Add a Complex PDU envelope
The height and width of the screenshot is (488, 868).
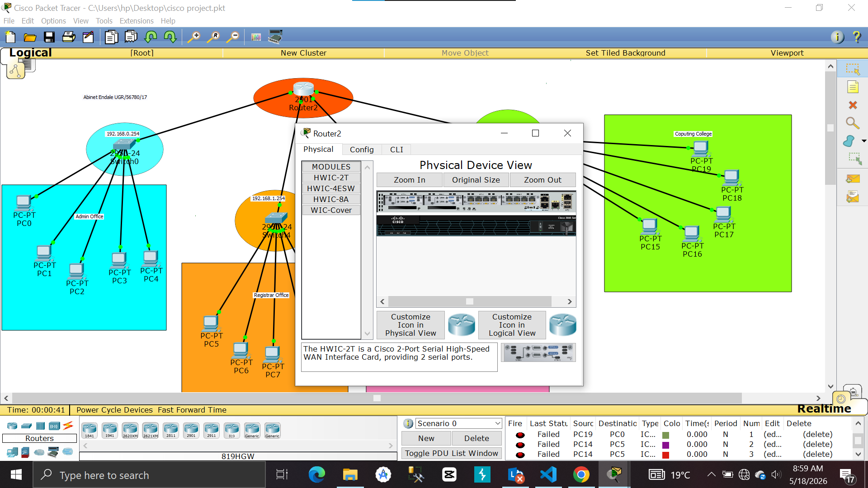click(x=853, y=197)
